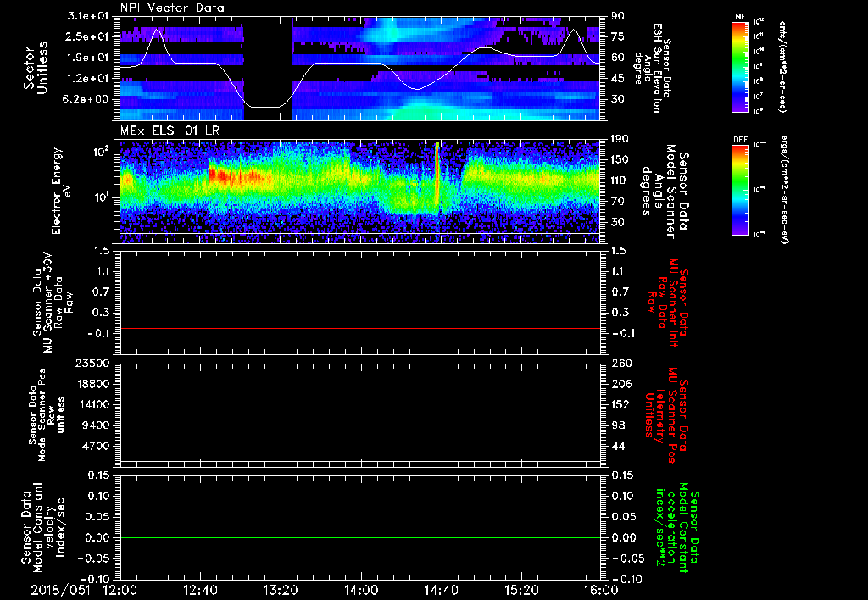868x600 pixels.
Task: Click the white sun elevation curve in NPI panel
Action: [x=360, y=64]
